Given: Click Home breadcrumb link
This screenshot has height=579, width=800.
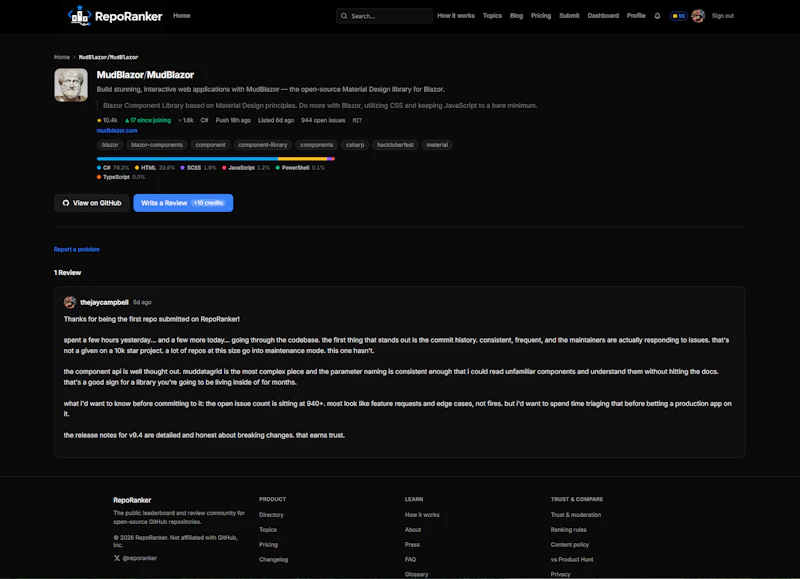Looking at the screenshot, I should click(x=62, y=57).
